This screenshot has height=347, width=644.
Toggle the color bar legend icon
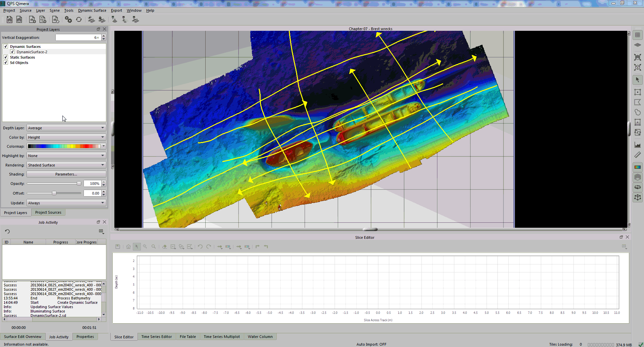tap(638, 167)
